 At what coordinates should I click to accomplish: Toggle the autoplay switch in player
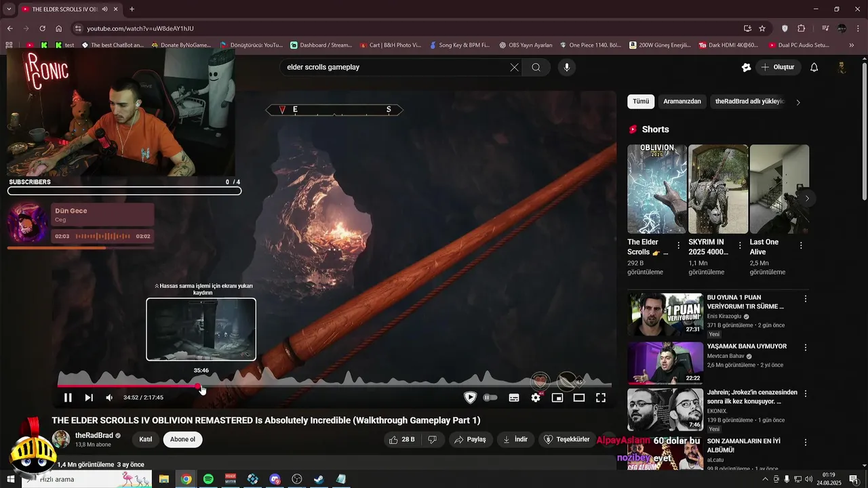coord(490,398)
